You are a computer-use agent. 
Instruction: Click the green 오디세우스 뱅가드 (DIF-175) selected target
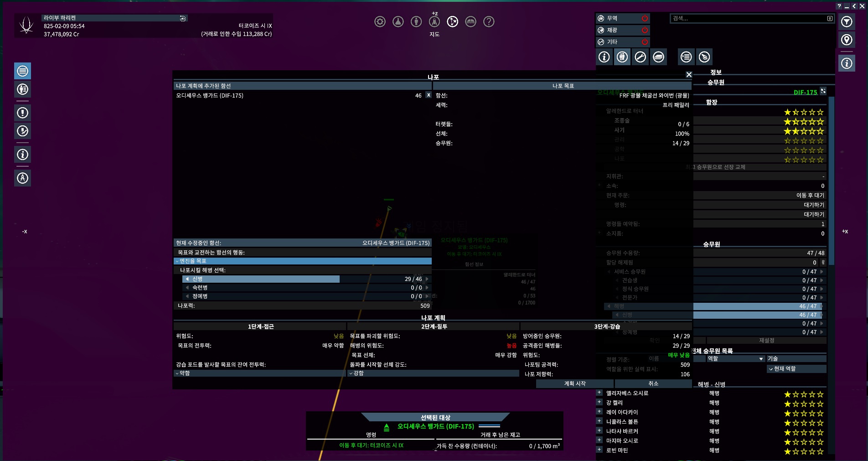pyautogui.click(x=435, y=426)
